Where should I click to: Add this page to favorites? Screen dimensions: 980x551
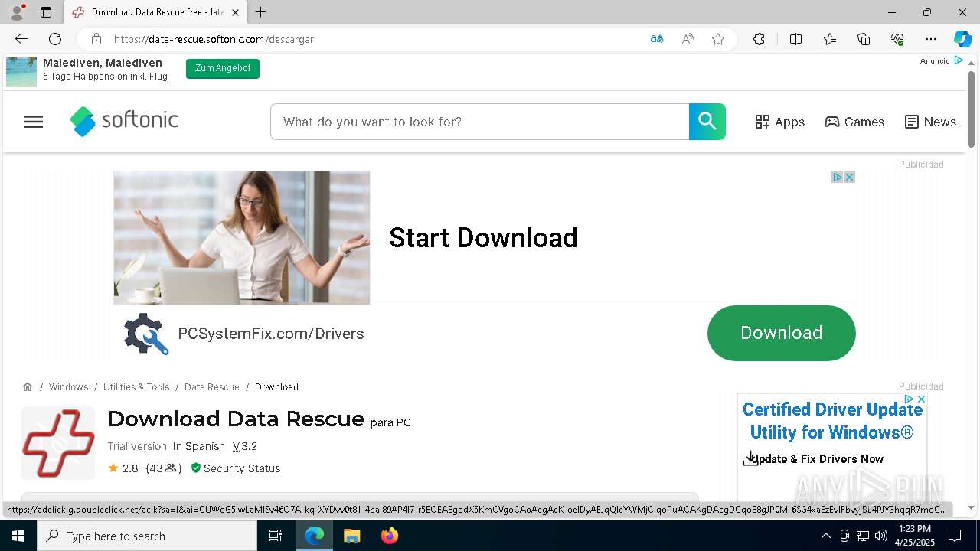pyautogui.click(x=718, y=39)
